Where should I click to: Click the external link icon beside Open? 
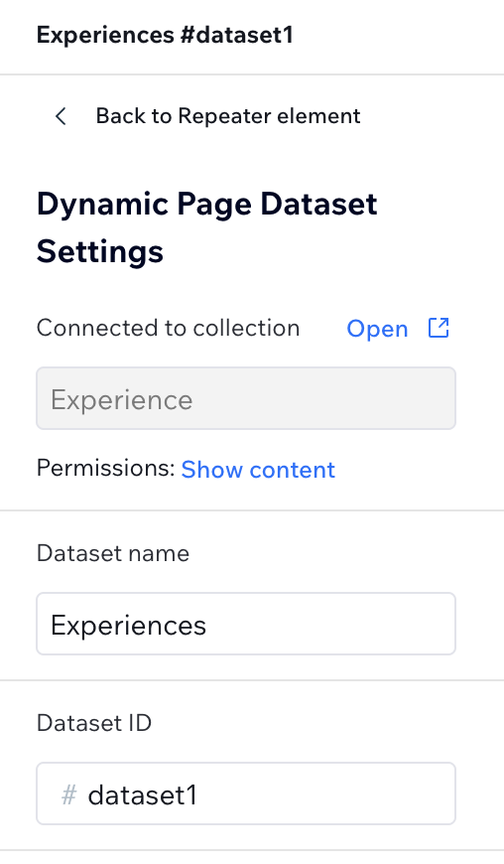click(439, 328)
